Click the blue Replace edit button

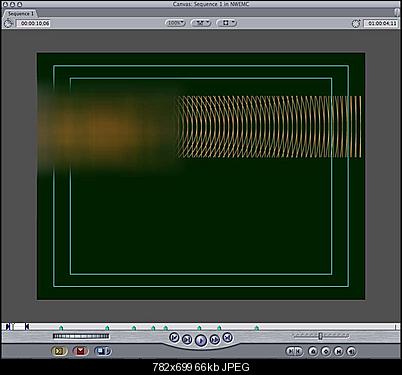coord(103,351)
